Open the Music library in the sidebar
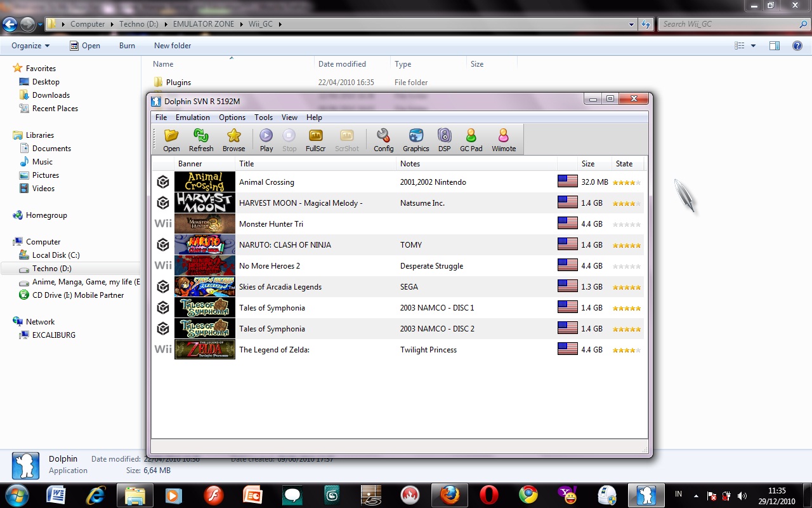The width and height of the screenshot is (812, 508). [43, 162]
